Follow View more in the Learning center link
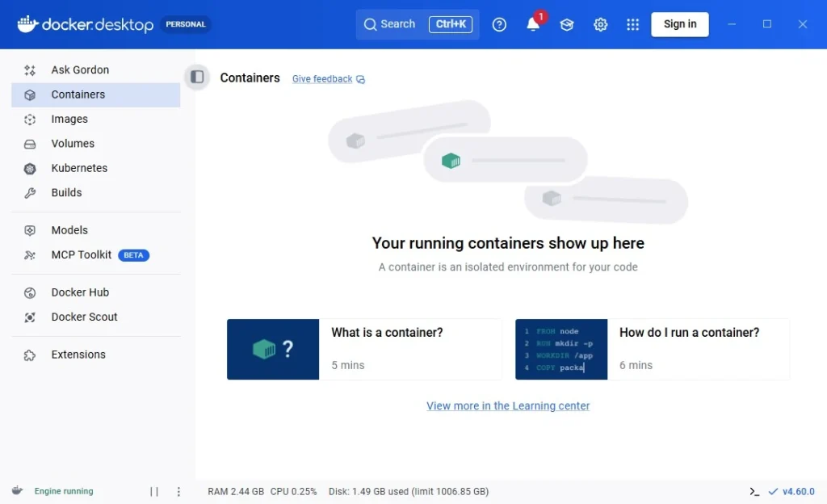827x504 pixels. 508,406
